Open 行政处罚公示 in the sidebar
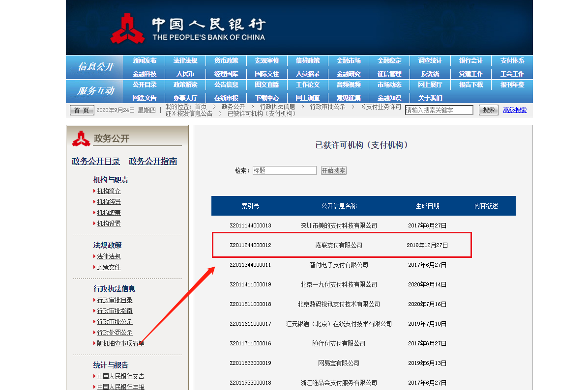Image resolution: width=588 pixels, height=390 pixels. coord(115,333)
